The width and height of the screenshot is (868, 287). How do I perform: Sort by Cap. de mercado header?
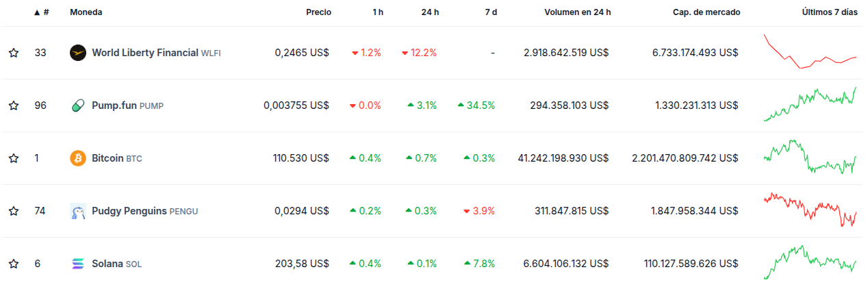coord(706,12)
